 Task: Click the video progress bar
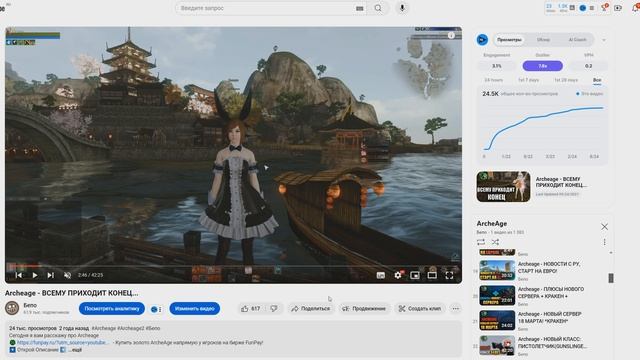tap(233, 266)
